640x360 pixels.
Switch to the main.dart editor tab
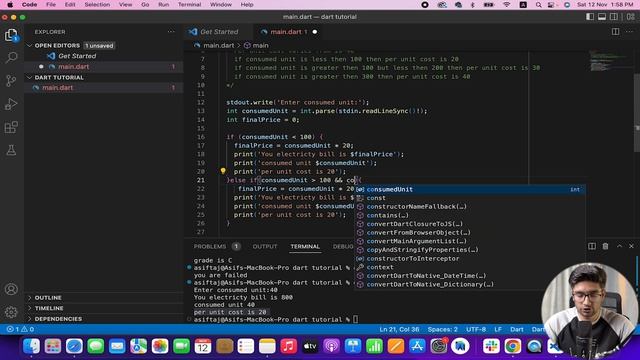286,32
